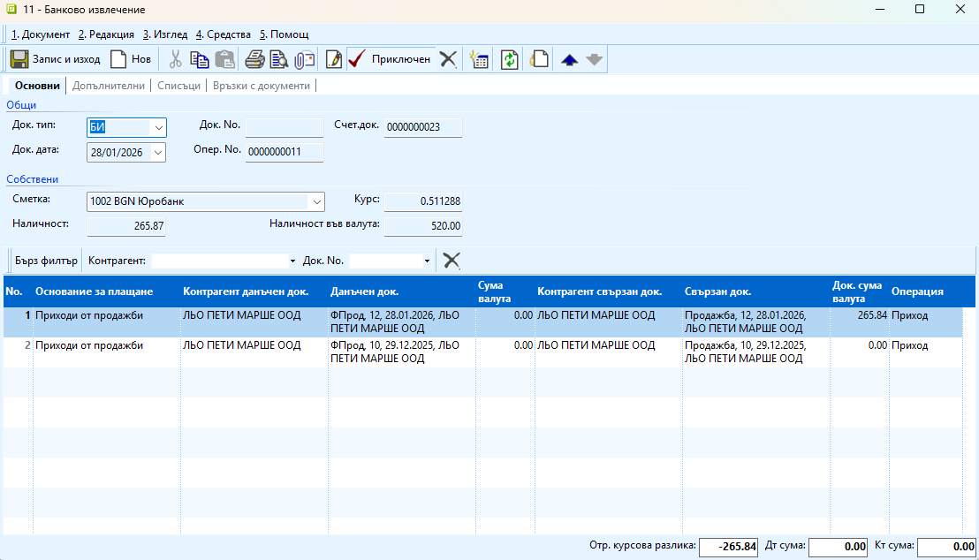Click the green refresh icon
979x560 pixels.
tap(509, 59)
